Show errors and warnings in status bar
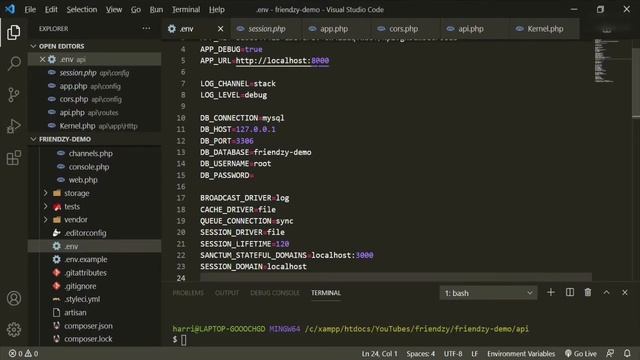This screenshot has width=640, height=360. [23, 353]
